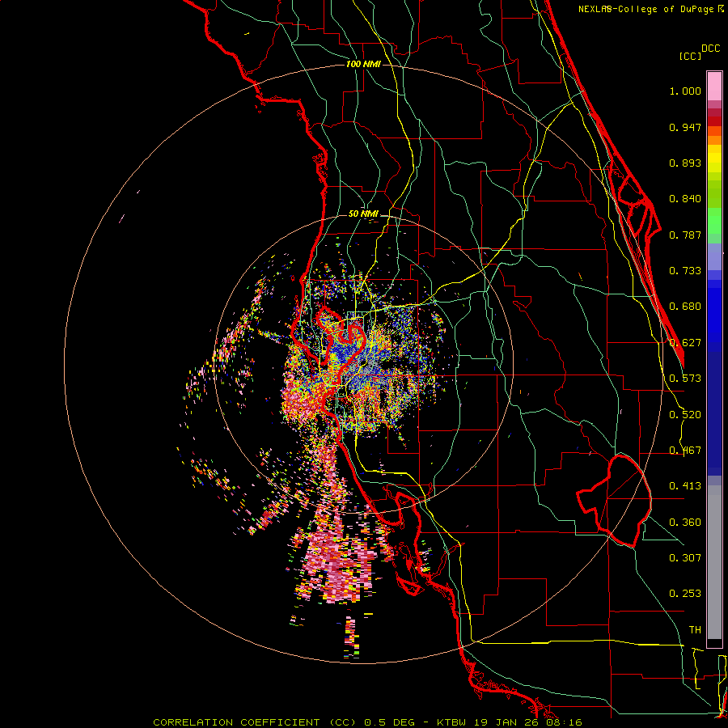728x728 pixels.
Task: Select the 0.520 scale value
Action: [x=685, y=415]
